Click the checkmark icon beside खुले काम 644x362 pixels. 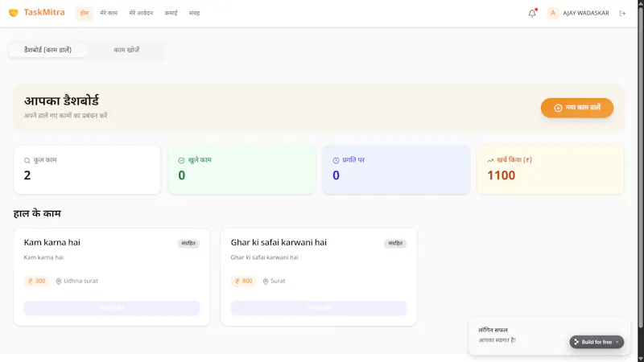coord(182,160)
